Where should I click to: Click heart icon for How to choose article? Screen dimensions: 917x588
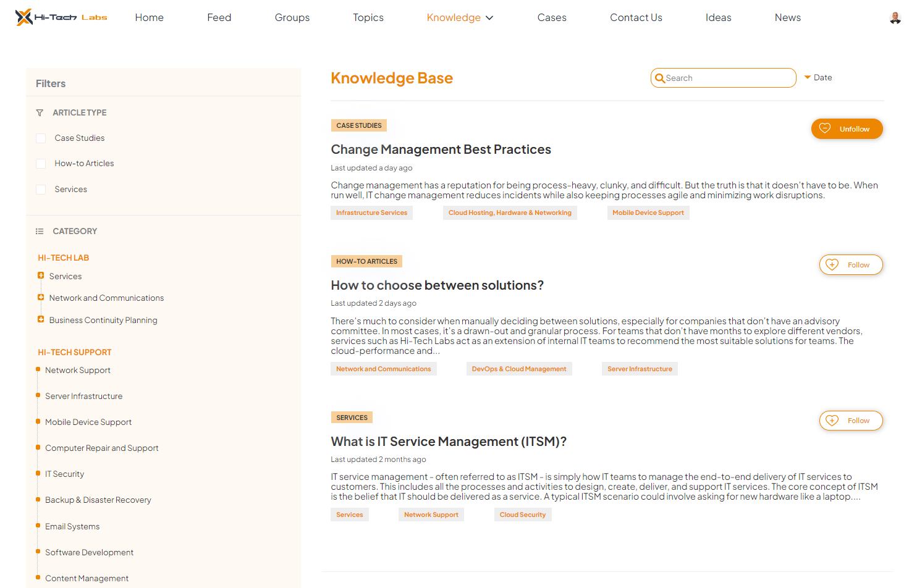pyautogui.click(x=832, y=264)
